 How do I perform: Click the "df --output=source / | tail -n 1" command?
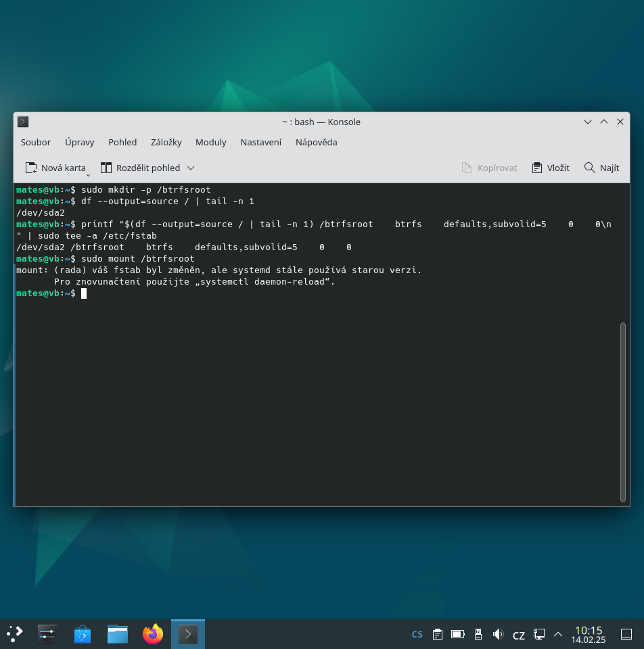[167, 201]
